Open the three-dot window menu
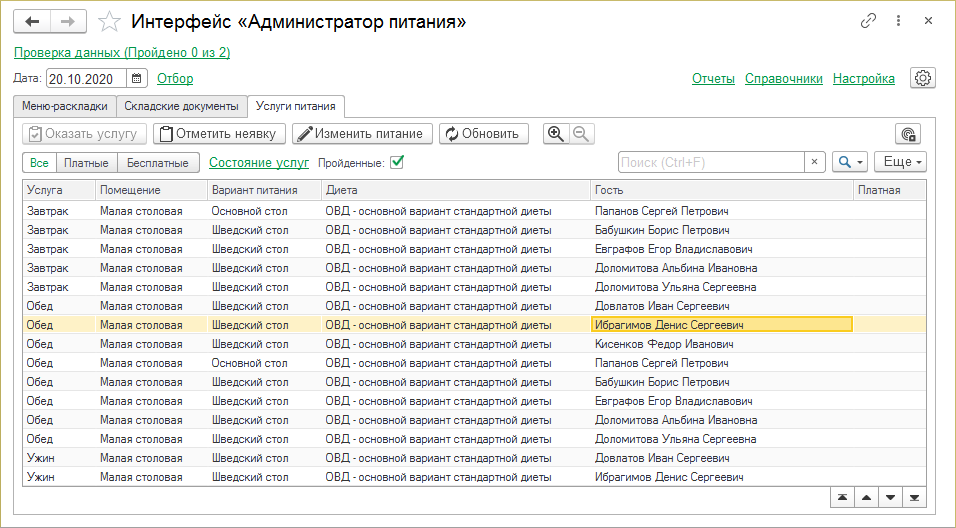956x528 pixels. point(898,21)
